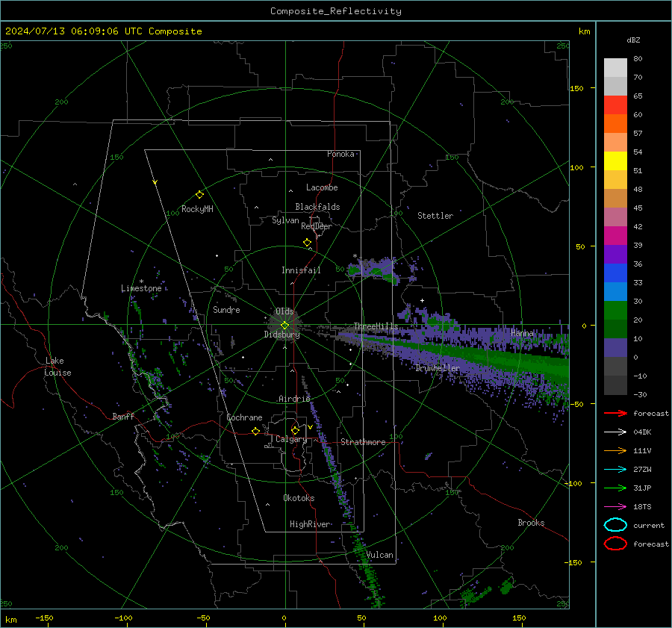Click the red forecast arrow legend icon

coord(615,413)
